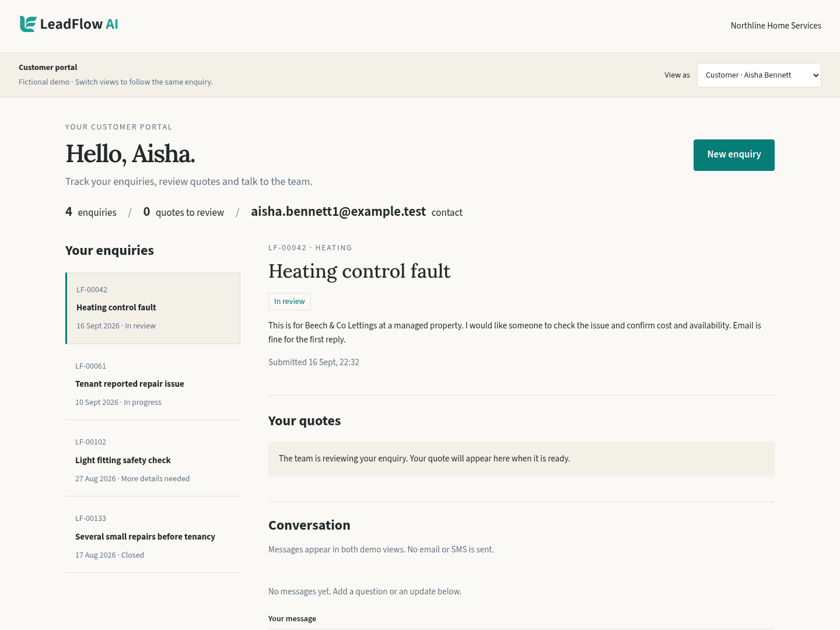Click the In review status badge
The image size is (840, 630).
point(289,302)
